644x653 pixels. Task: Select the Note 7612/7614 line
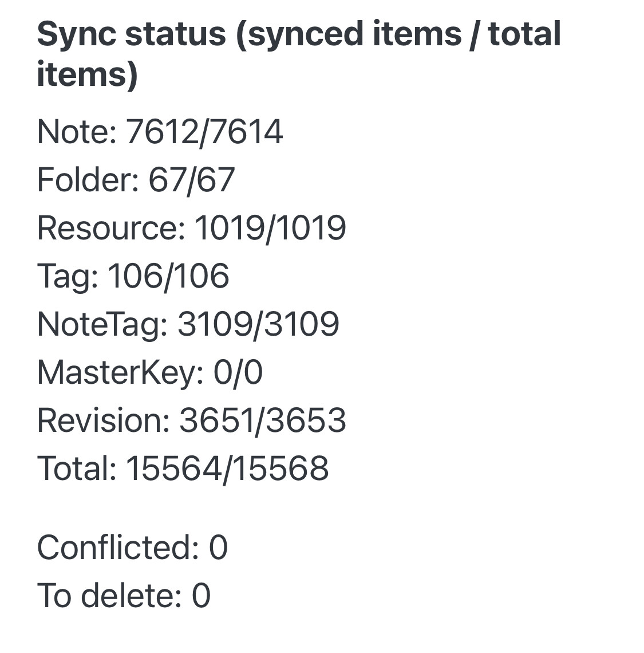click(160, 132)
